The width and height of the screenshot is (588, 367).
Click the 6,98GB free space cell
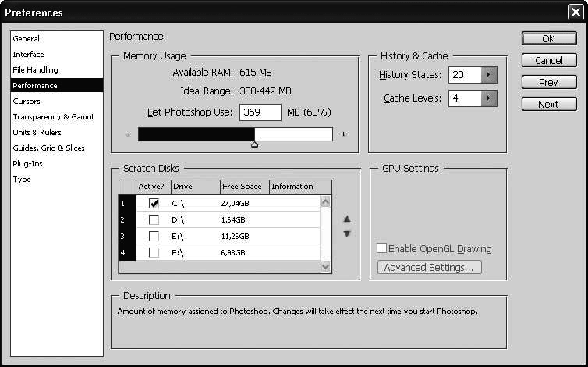(x=233, y=252)
